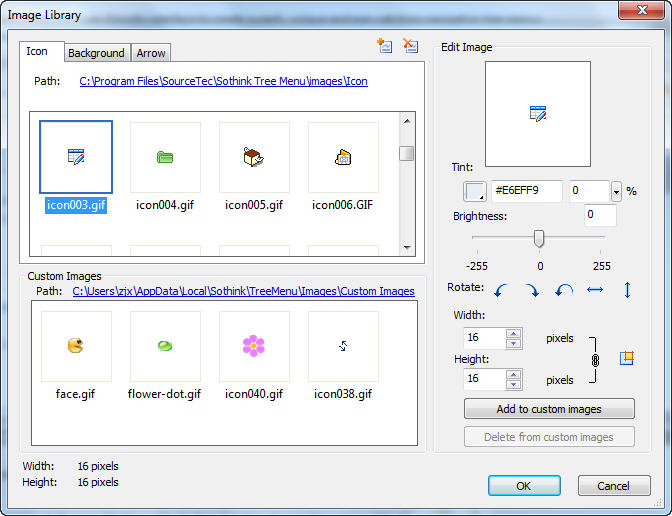
Task: Click the Brightness value field
Action: 600,215
